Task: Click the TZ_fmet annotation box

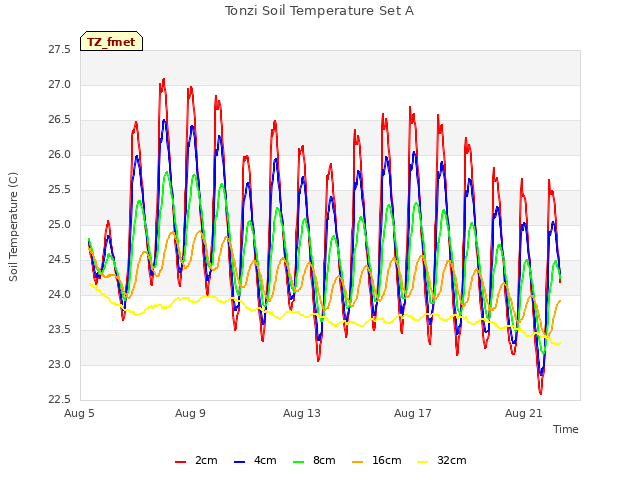Action: click(x=111, y=41)
